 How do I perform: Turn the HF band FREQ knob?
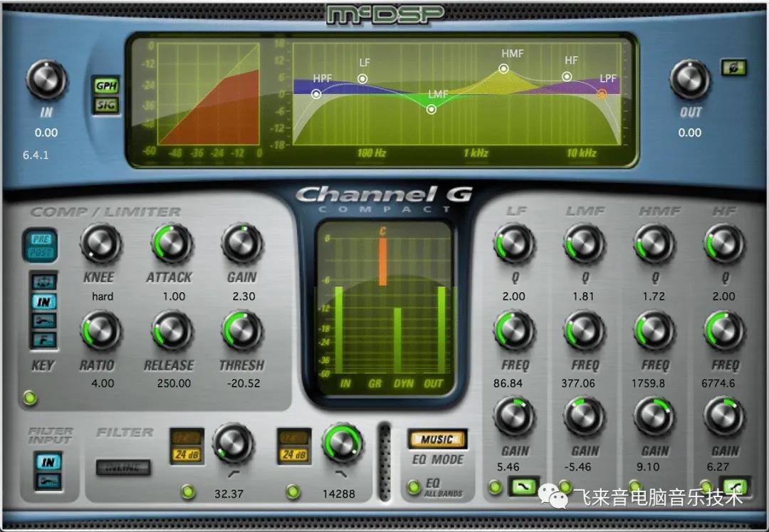click(724, 330)
